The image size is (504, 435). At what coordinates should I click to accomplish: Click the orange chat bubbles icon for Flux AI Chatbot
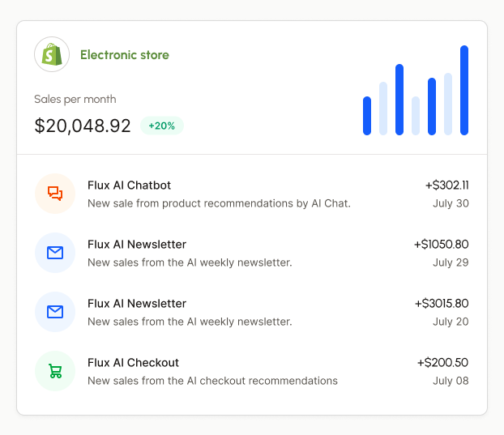55,194
